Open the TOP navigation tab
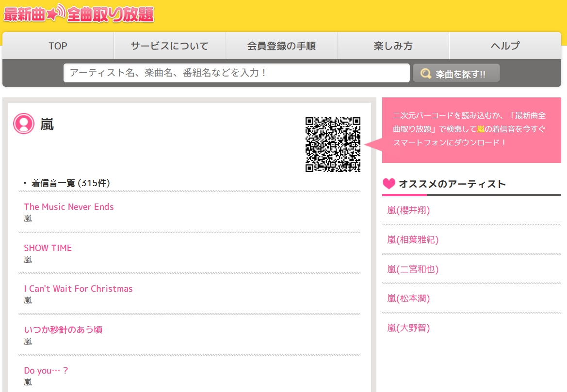567x392 pixels. pos(58,46)
